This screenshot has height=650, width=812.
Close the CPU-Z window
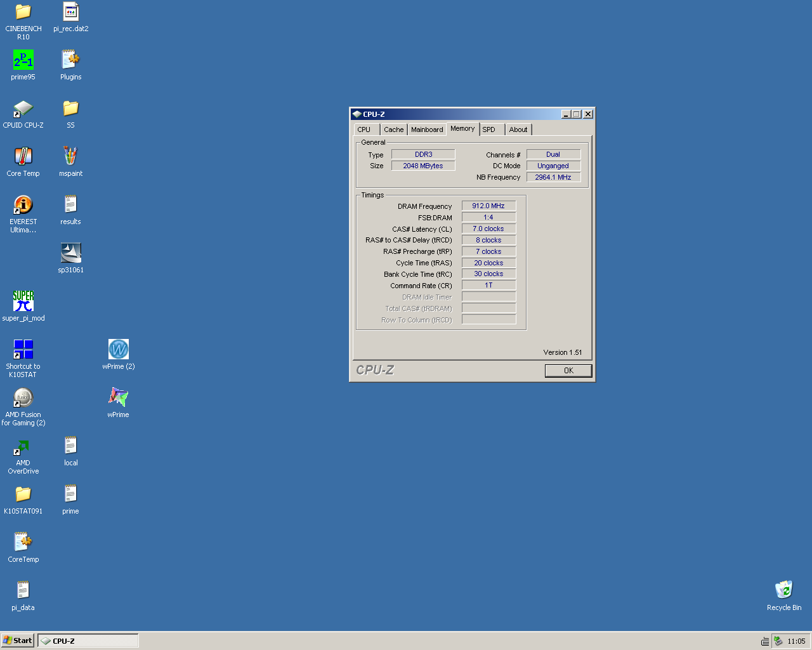point(588,114)
